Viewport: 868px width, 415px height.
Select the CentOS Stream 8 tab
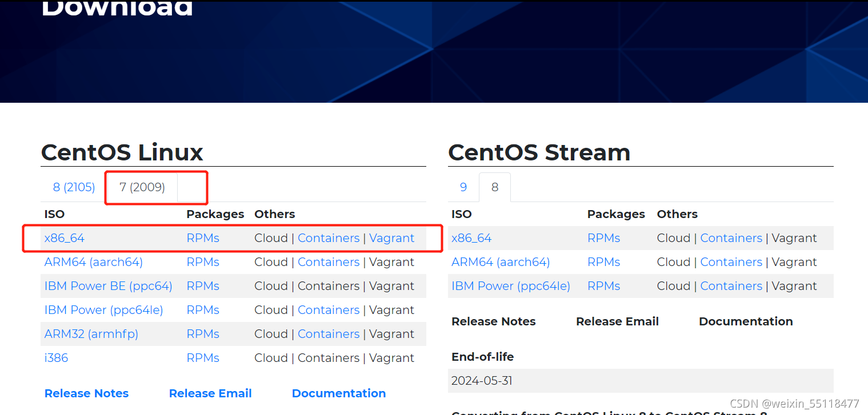pos(495,187)
